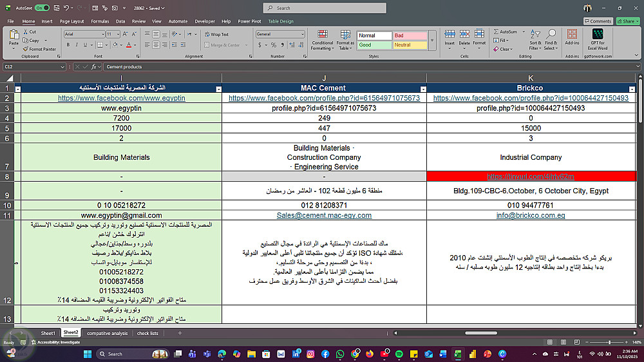Open GPT for Excel Word add-in
Viewport: 644px width, 362px height.
598,40
